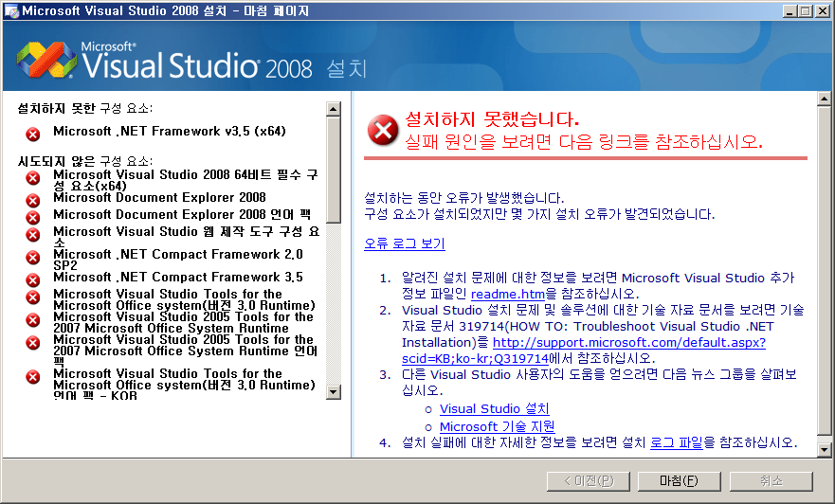Click the error icon beside .NET Compact Framework 2.0 SP2

coord(33,257)
